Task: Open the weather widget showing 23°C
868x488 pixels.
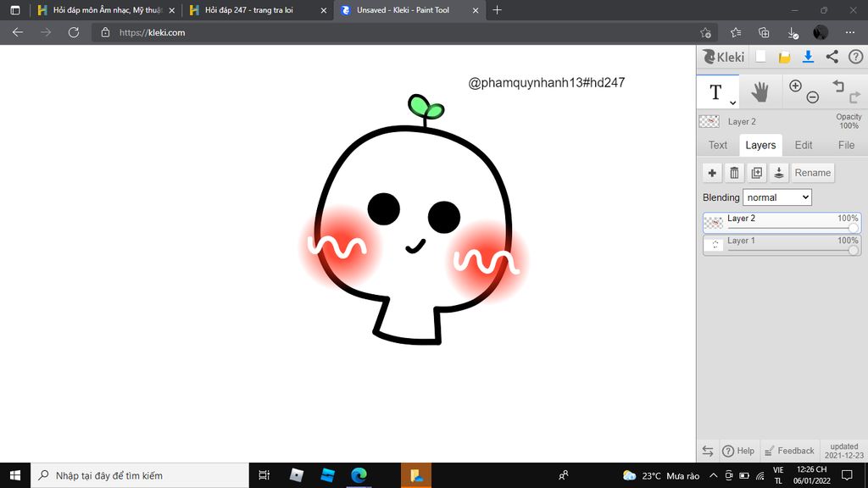Action: click(x=661, y=475)
